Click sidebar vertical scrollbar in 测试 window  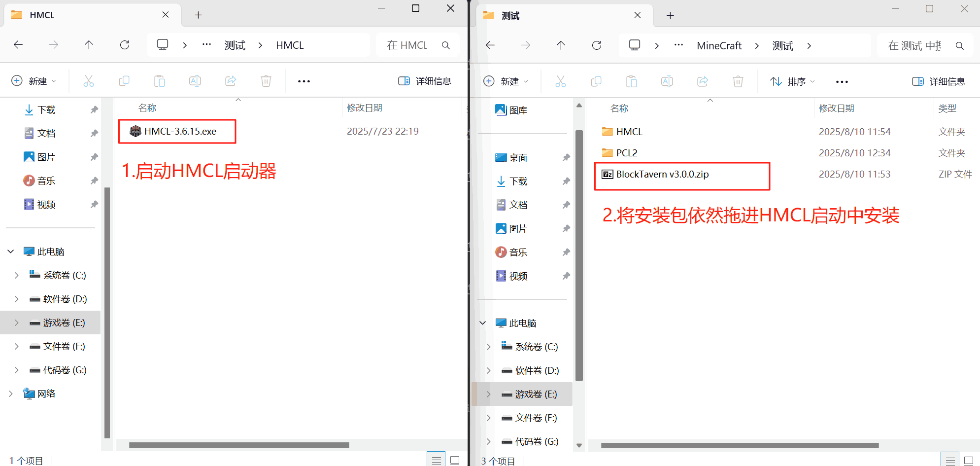click(x=579, y=255)
